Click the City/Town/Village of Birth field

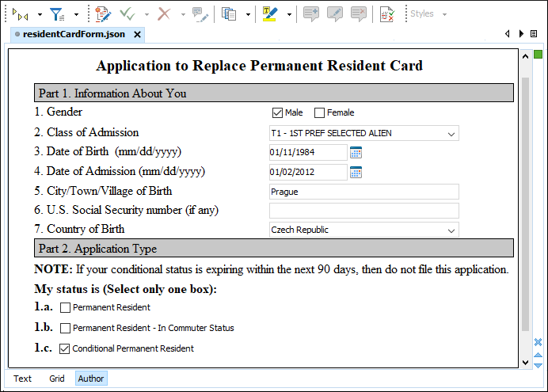[x=363, y=192]
